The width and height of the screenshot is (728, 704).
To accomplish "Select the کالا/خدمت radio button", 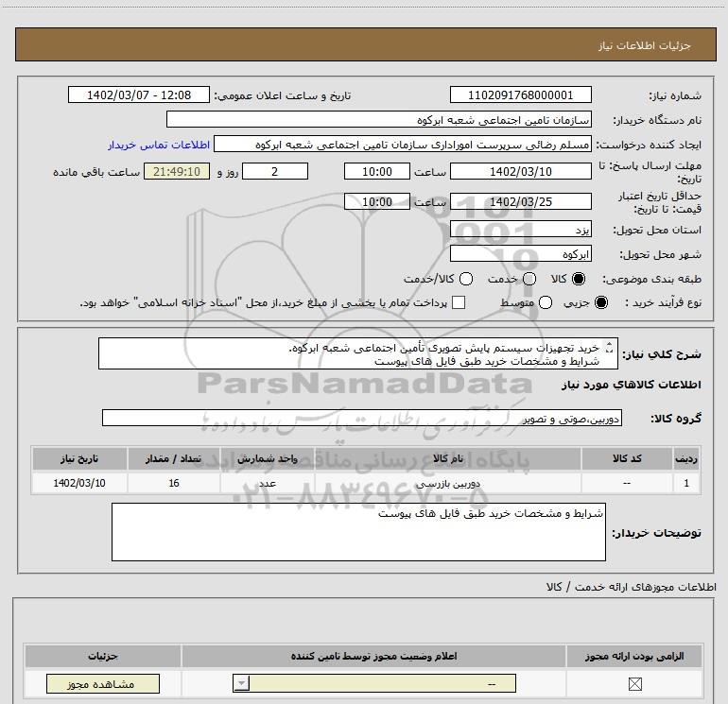I will point(466,279).
